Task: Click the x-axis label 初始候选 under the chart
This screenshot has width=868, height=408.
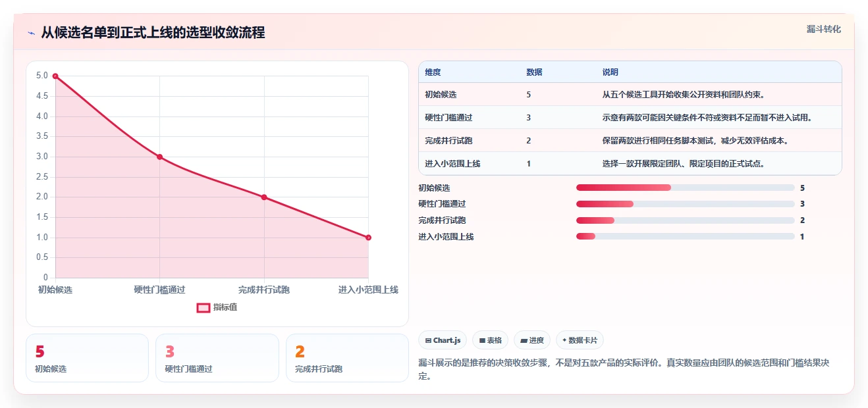Action: tap(55, 290)
